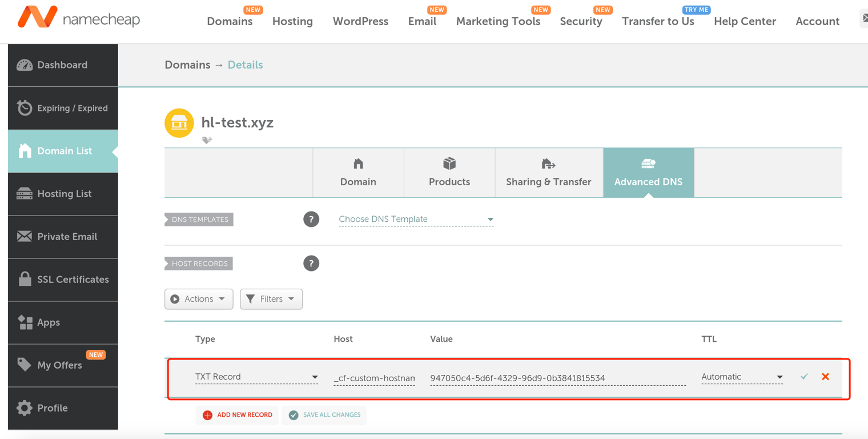Open Dashboard from the sidebar
868x439 pixels.
(x=63, y=65)
